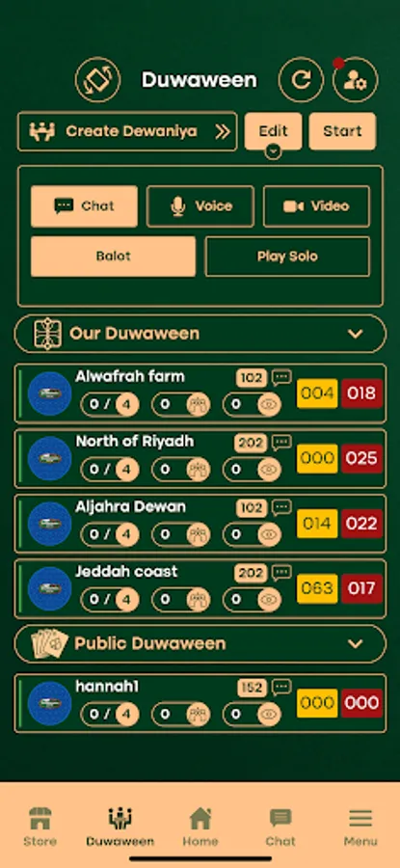Toggle spectator eye for Jeddah coast
Viewport: 400px width, 868px height.
tap(269, 600)
